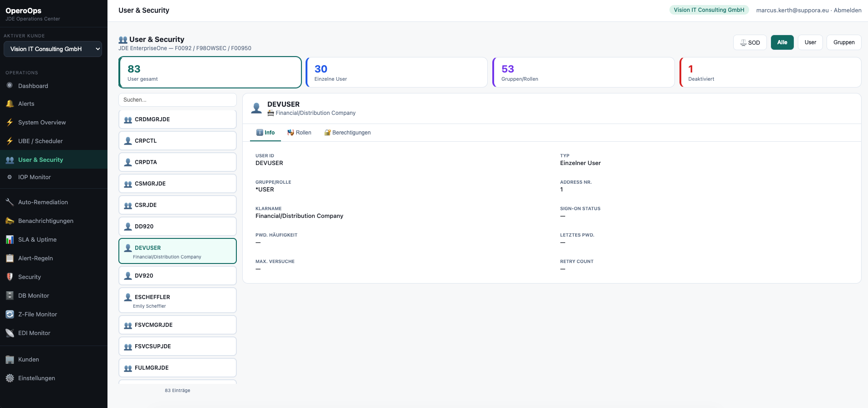Click the DB Monitor server icon
868x408 pixels.
[10, 296]
